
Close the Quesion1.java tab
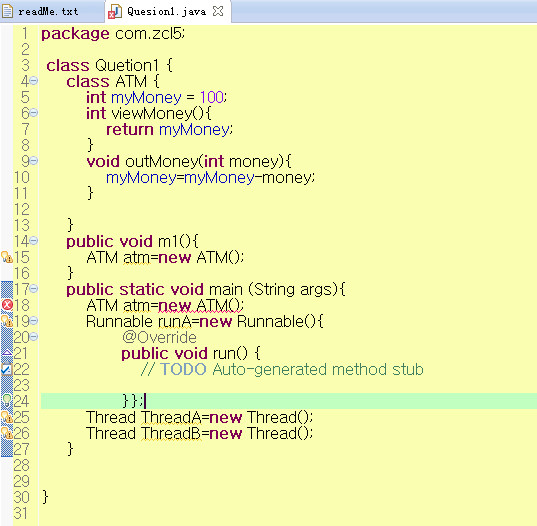[x=218, y=11]
